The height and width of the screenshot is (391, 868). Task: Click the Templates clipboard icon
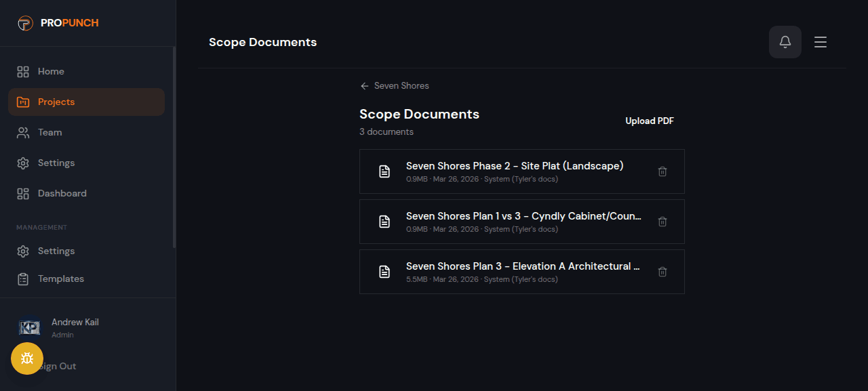tap(23, 279)
